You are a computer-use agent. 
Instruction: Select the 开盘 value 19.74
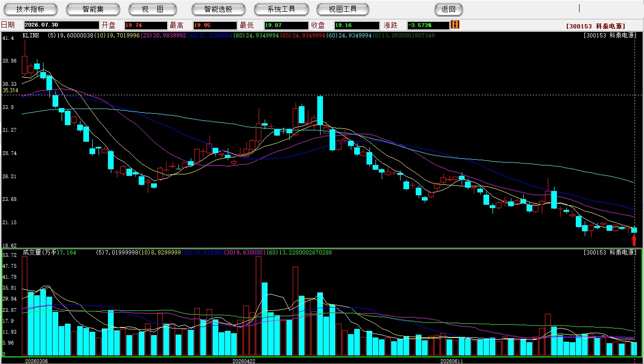click(x=146, y=25)
